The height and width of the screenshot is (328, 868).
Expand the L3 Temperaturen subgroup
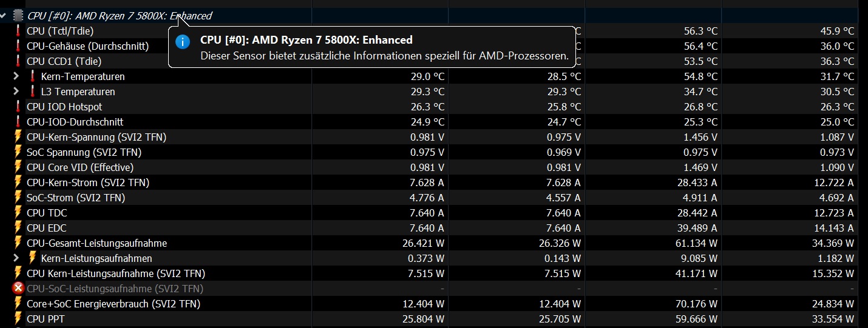pos(16,91)
